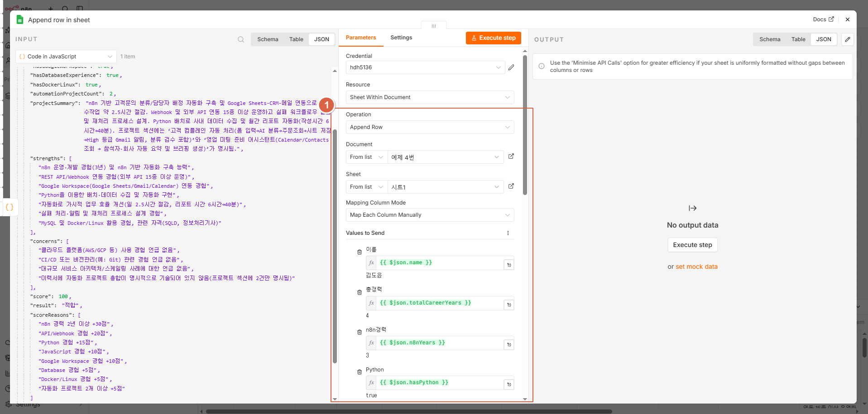Screen dimensions: 868x414
Task: Select the output Table view
Action: [x=798, y=39]
